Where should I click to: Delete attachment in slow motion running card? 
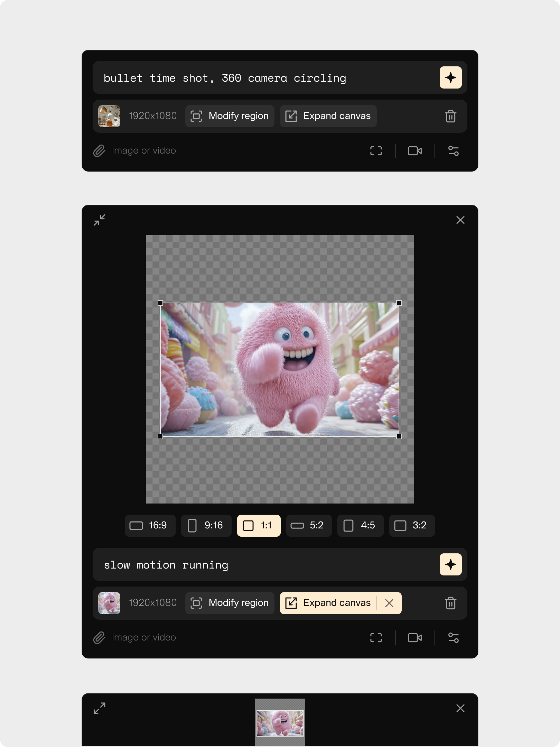450,603
